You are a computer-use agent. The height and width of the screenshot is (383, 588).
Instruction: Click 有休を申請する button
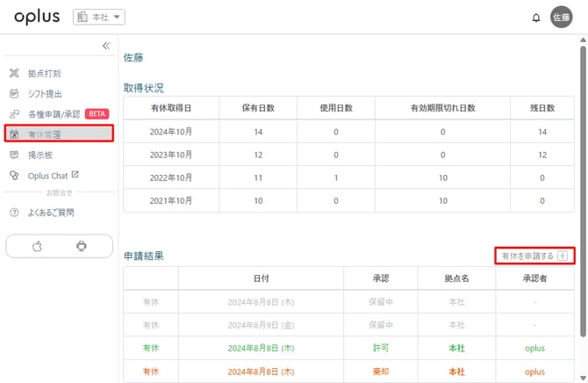tap(534, 257)
